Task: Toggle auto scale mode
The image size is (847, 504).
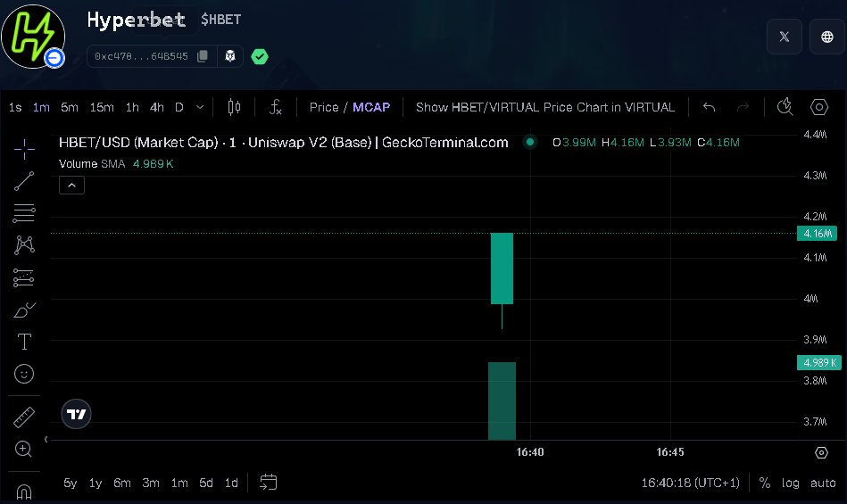Action: (823, 483)
